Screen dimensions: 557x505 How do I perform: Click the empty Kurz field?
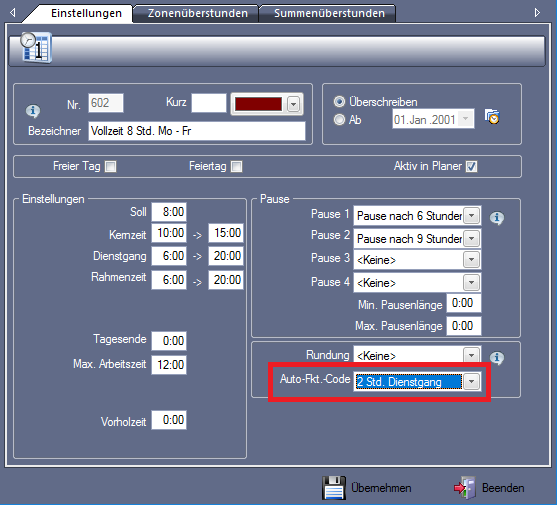click(209, 103)
